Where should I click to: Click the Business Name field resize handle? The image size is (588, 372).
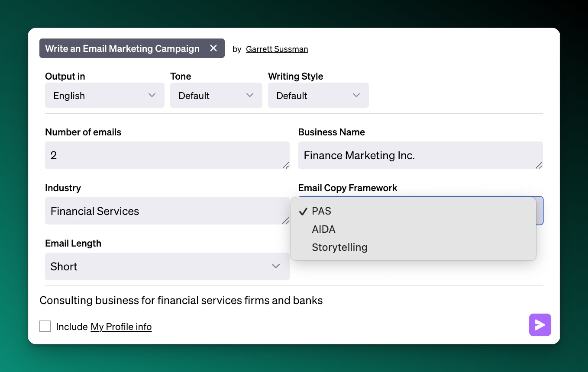pos(539,166)
